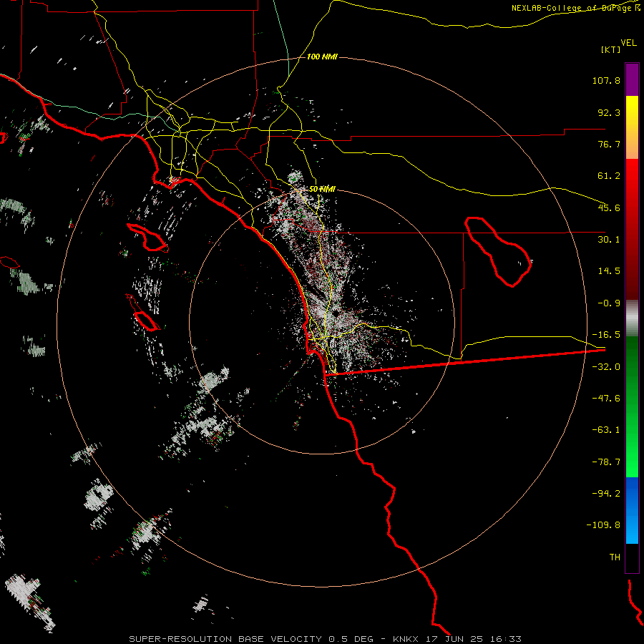
Task: Select the 92.3 velocity scale value
Action: (609, 112)
